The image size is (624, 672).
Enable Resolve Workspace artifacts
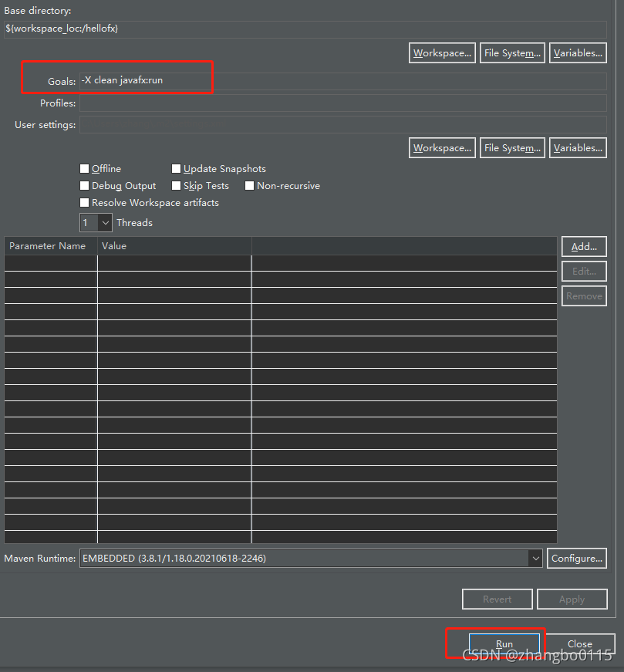tap(85, 202)
